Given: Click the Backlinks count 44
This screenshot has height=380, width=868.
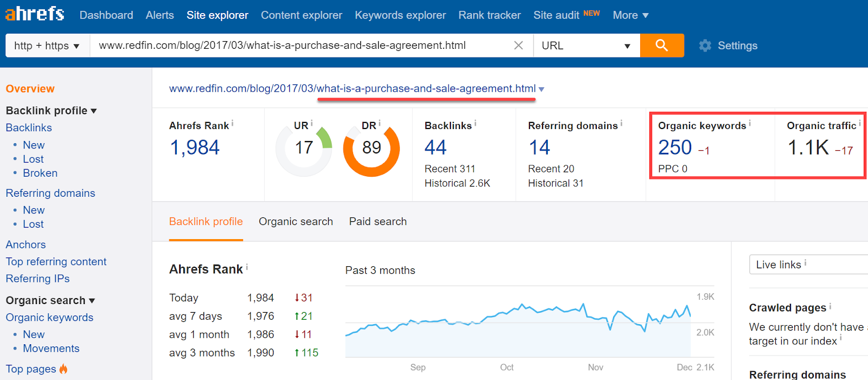Looking at the screenshot, I should click(x=436, y=147).
